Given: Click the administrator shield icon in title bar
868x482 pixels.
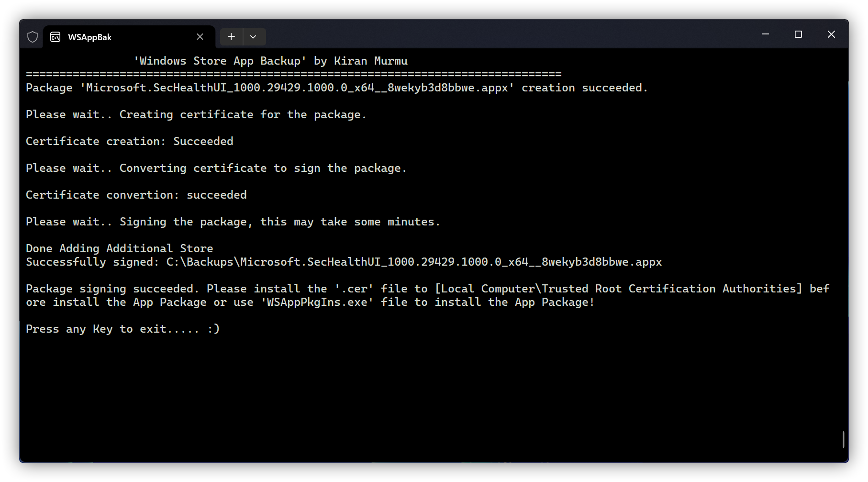Looking at the screenshot, I should [33, 37].
